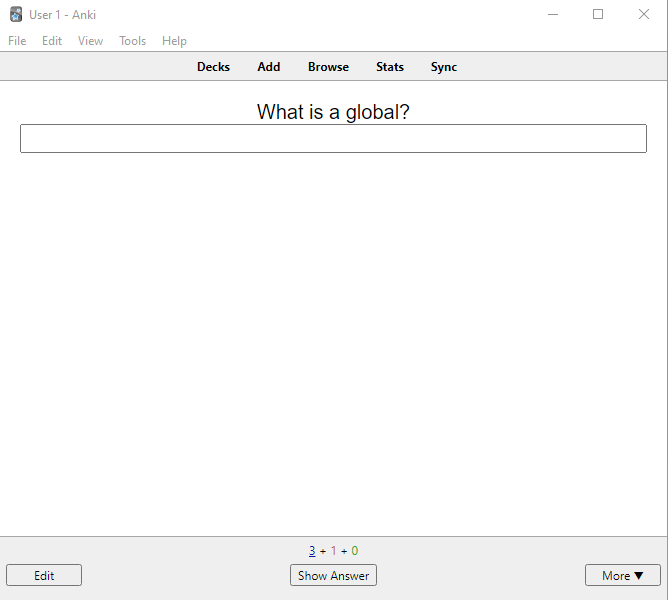Image resolution: width=668 pixels, height=600 pixels.
Task: Click Add to create a new card
Action: point(269,67)
